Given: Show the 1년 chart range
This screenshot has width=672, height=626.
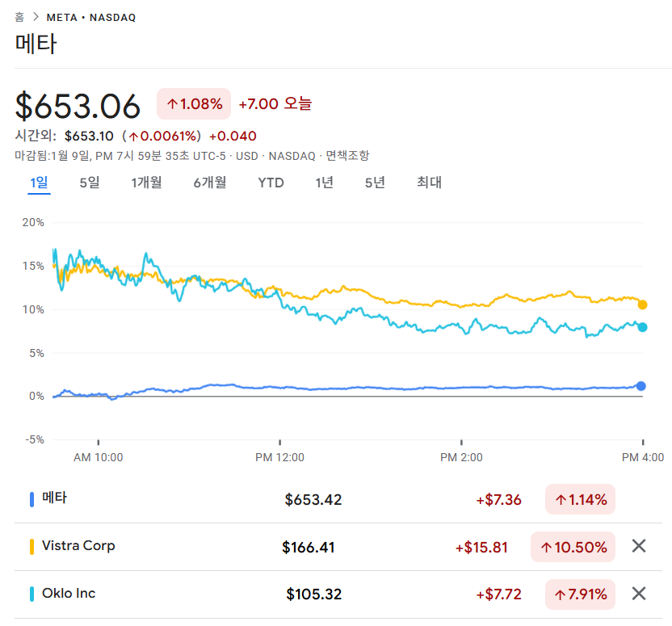Looking at the screenshot, I should pos(324,183).
